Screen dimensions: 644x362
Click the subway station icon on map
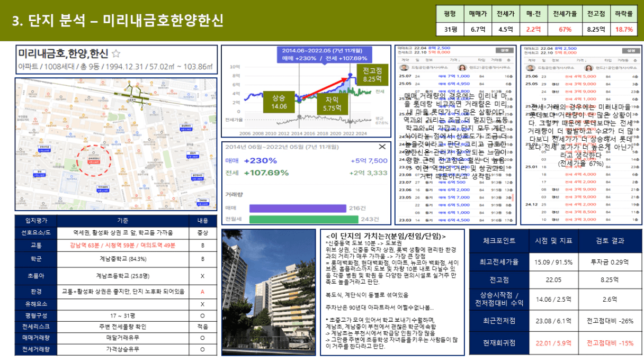(x=131, y=96)
